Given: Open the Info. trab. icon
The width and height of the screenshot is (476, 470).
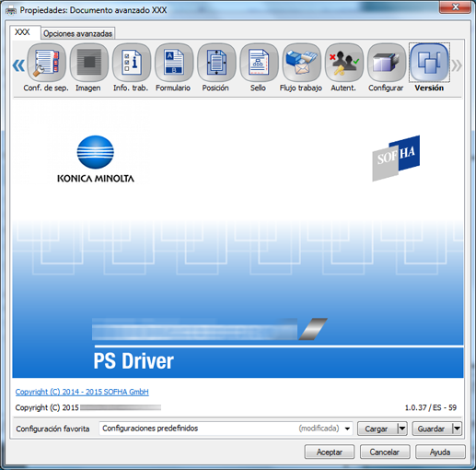Looking at the screenshot, I should [132, 63].
